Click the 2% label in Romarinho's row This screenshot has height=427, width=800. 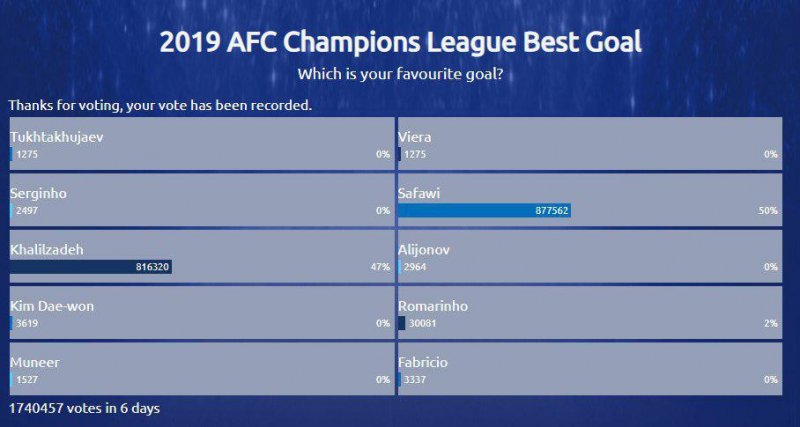click(x=771, y=323)
